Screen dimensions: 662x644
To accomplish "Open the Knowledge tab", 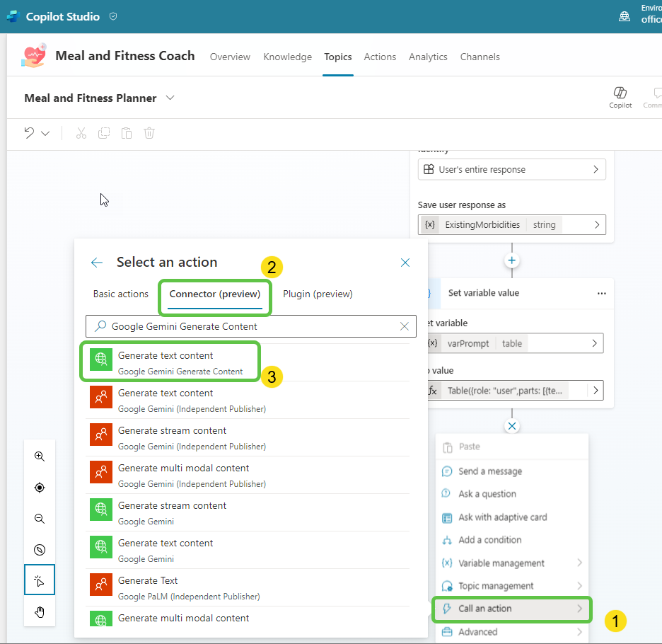I will [x=287, y=57].
